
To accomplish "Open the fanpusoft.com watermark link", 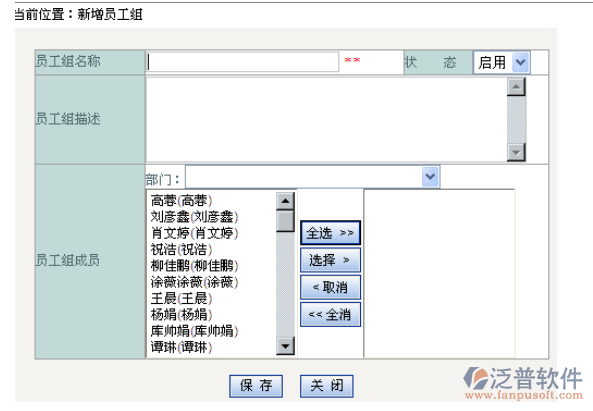I will coord(524,395).
